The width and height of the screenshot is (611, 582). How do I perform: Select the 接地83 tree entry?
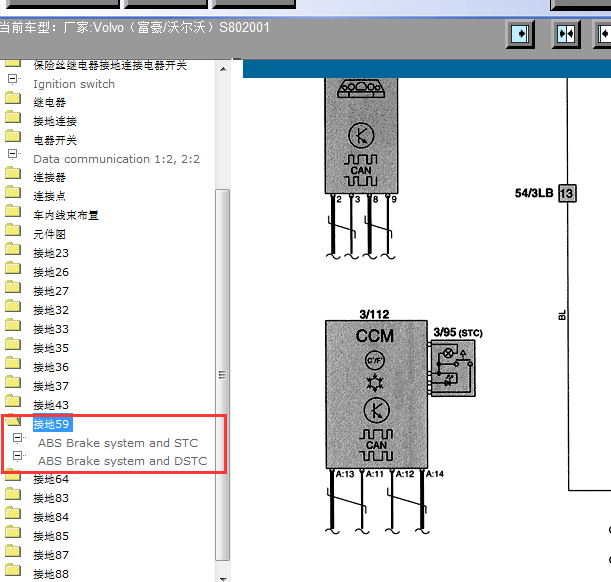[x=51, y=498]
